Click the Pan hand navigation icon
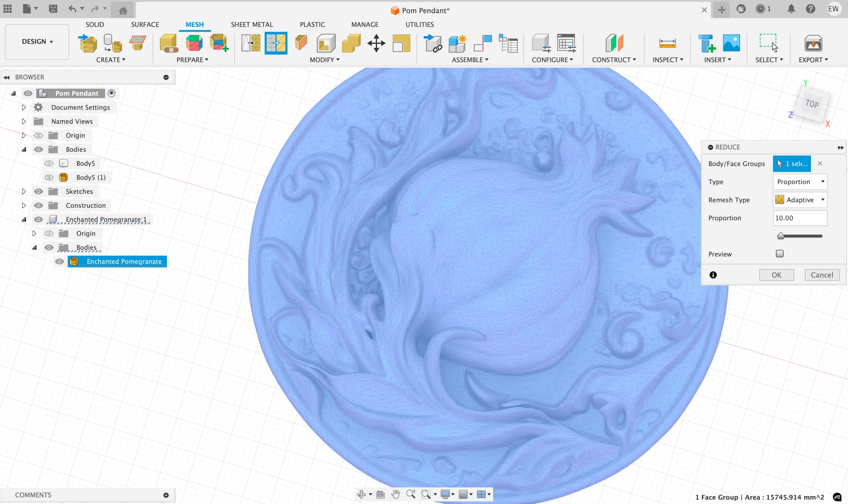Image resolution: width=848 pixels, height=504 pixels. click(395, 494)
